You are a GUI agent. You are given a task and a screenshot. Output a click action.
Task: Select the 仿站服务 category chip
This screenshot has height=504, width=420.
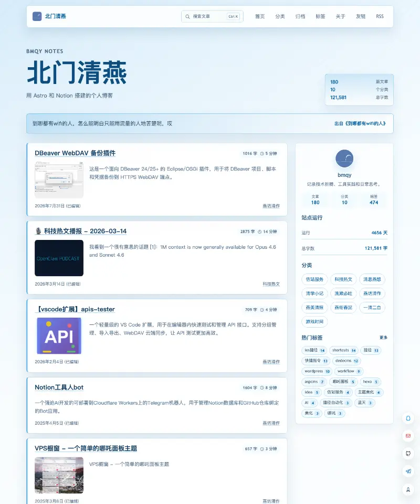[x=314, y=279]
